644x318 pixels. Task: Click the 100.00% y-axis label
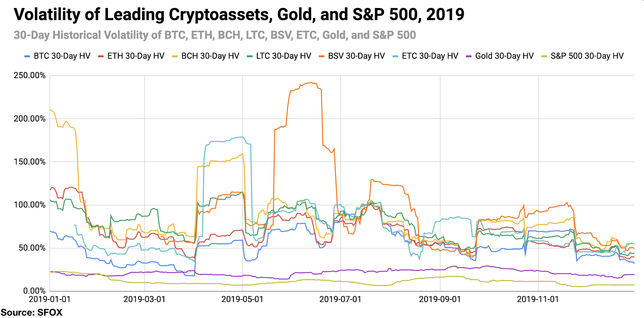(30, 205)
